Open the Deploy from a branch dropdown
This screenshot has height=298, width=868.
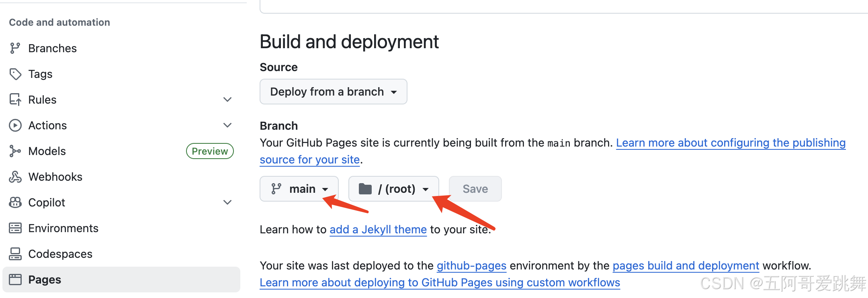click(x=334, y=92)
